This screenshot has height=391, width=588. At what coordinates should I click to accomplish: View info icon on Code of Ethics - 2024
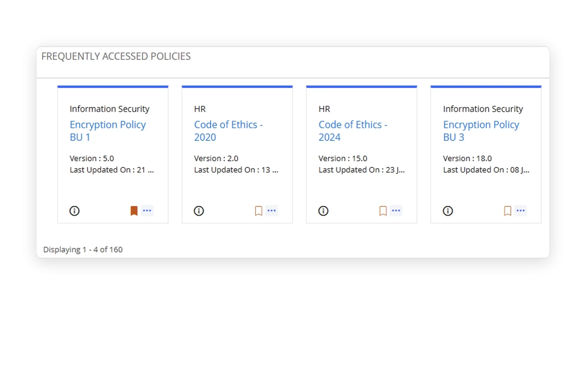[323, 211]
